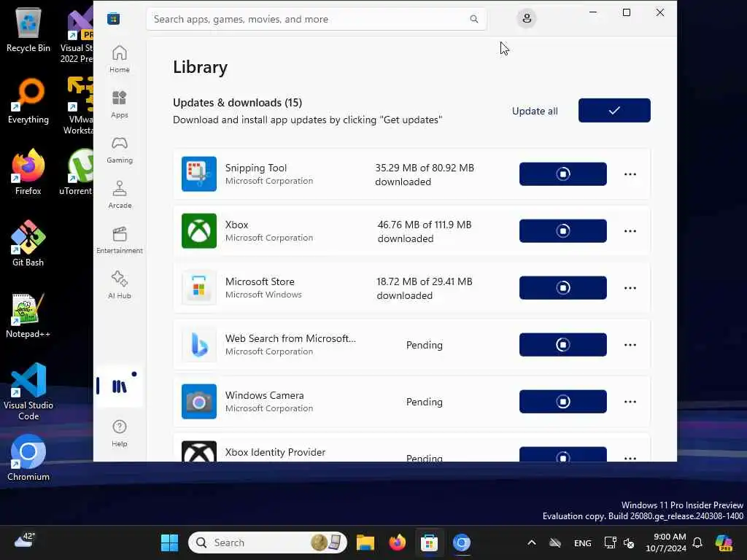
Task: Open Help in the Store sidebar
Action: (x=119, y=433)
